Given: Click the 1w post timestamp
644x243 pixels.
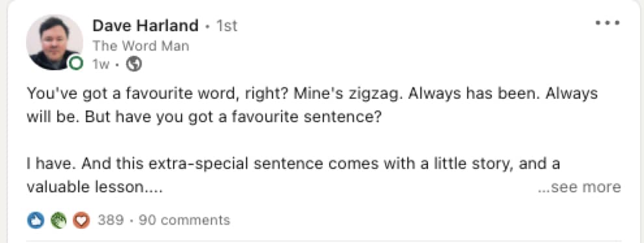Looking at the screenshot, I should 101,64.
